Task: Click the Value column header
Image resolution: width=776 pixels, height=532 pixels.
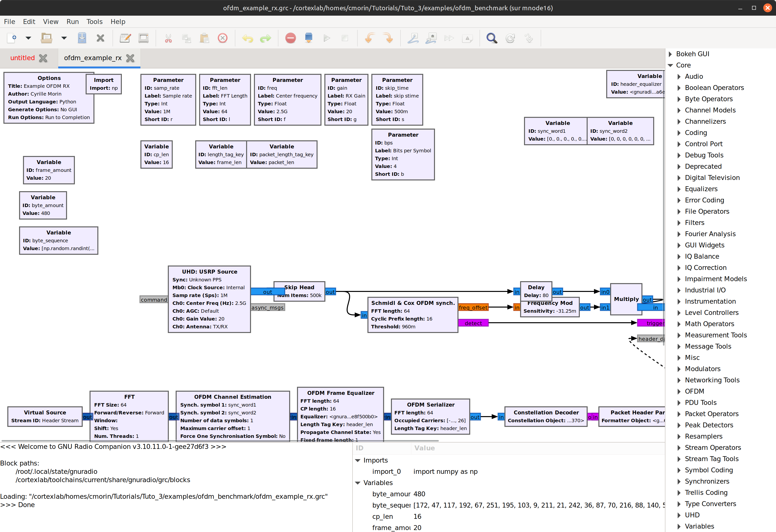Action: coord(424,448)
